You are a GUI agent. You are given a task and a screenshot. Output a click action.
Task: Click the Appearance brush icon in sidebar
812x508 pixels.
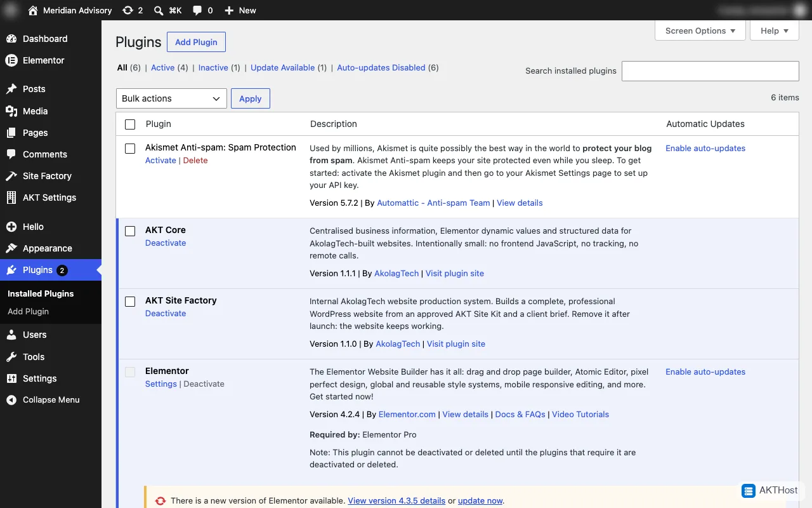11,248
